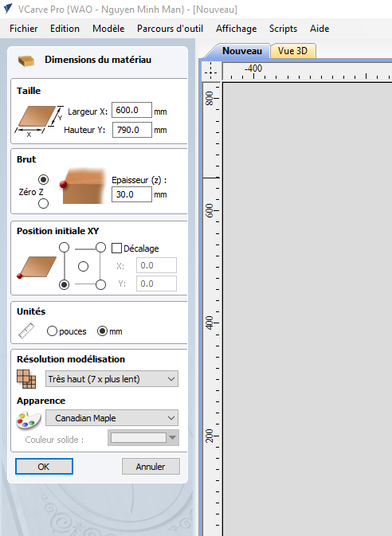Click the Taille width-height diagram icon
Viewport: 392px width, 536px height.
(39, 121)
